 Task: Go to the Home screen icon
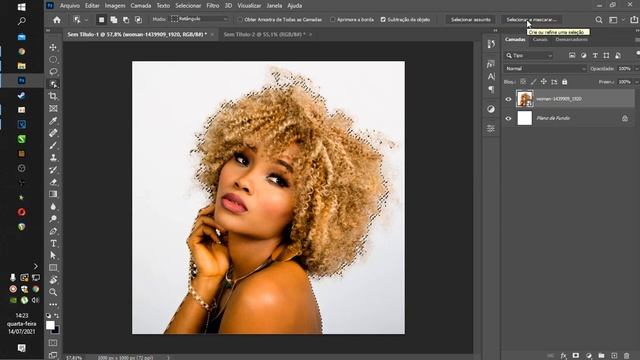point(57,20)
